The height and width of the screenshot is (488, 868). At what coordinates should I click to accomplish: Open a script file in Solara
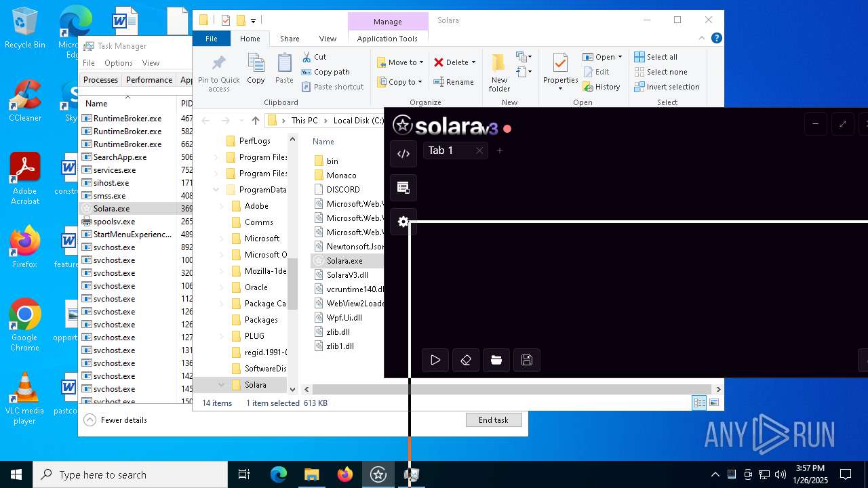click(496, 360)
